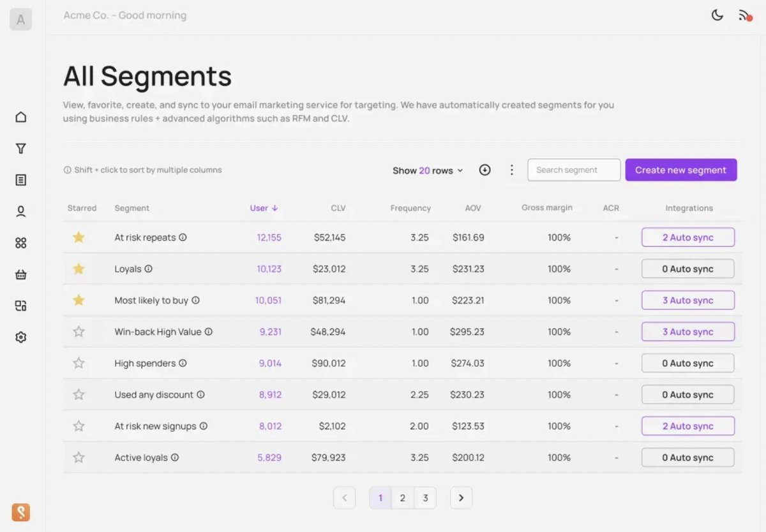Click 2 Auto sync for At risk new signups
The height and width of the screenshot is (532, 766).
[688, 426]
